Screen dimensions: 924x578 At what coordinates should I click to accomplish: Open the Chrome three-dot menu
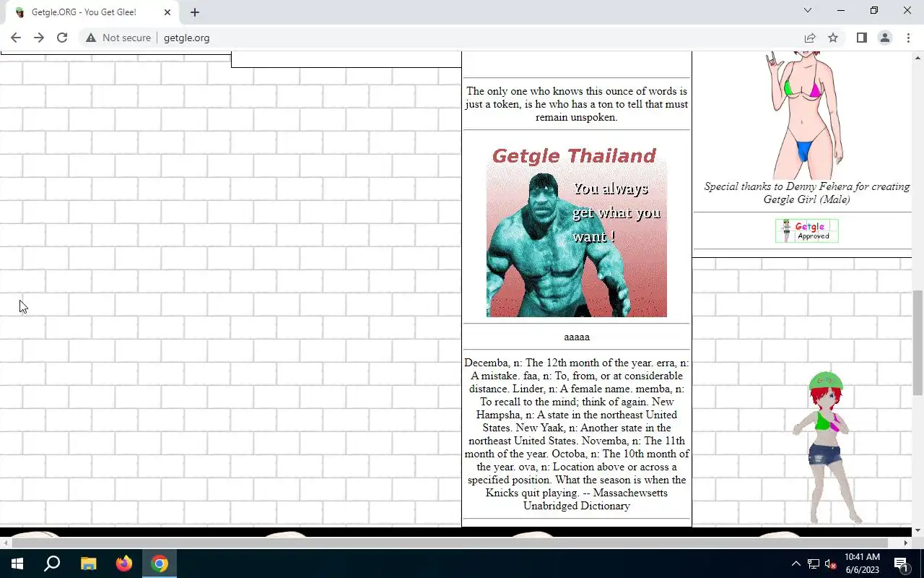tap(907, 38)
